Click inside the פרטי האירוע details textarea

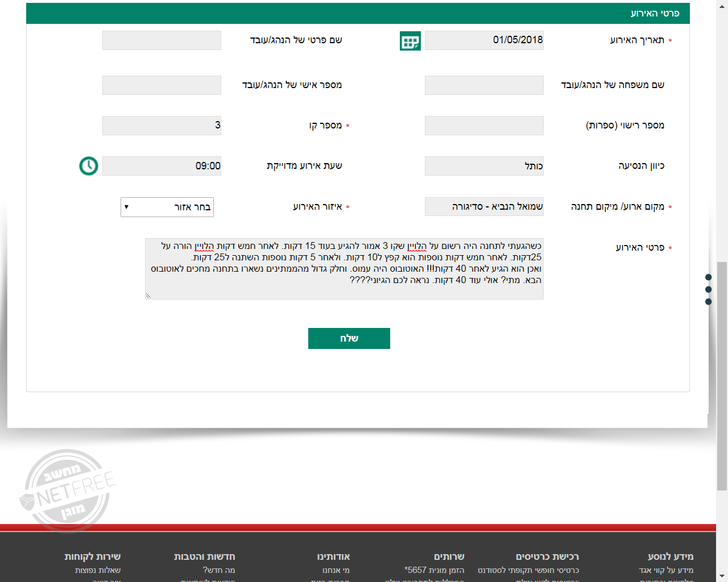[x=344, y=269]
